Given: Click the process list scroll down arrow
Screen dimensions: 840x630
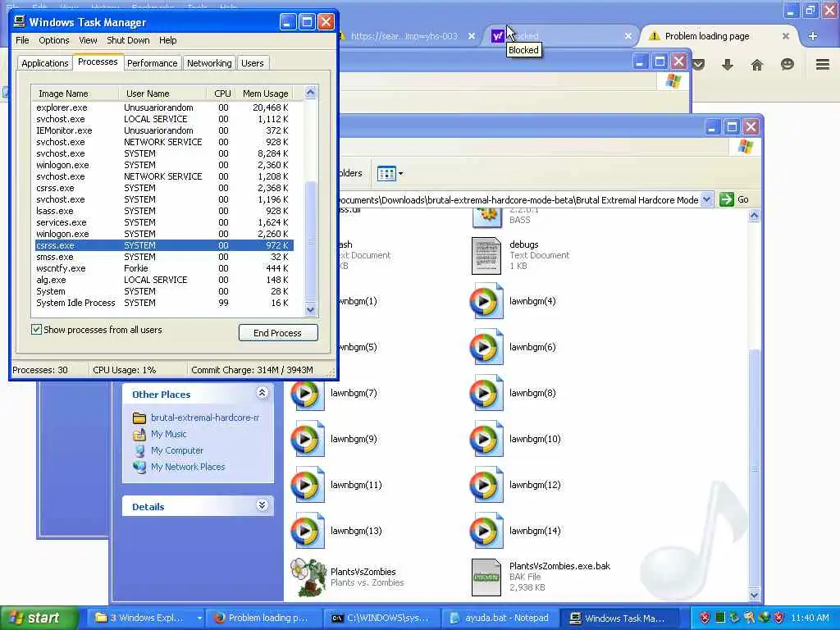Looking at the screenshot, I should [310, 309].
